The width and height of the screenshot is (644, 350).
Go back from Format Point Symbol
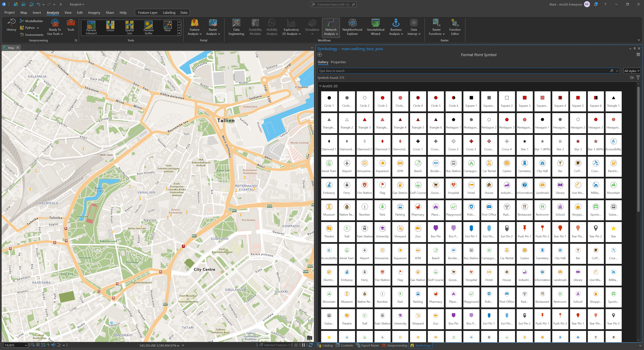[320, 55]
